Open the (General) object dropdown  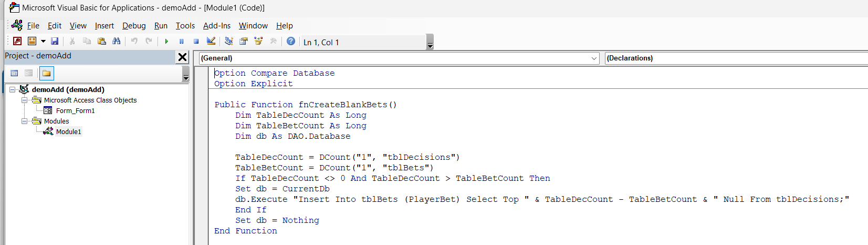click(594, 58)
